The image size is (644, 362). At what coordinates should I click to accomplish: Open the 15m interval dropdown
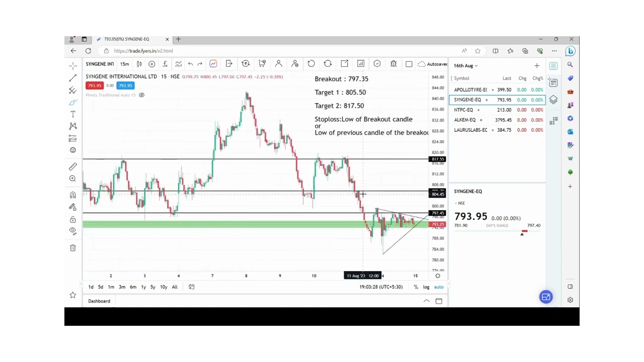tap(124, 64)
